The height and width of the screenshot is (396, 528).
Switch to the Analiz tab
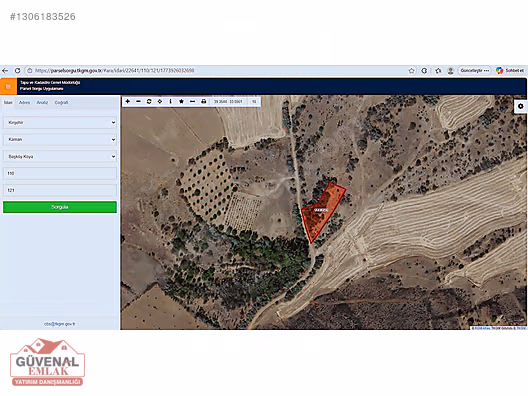(x=42, y=102)
